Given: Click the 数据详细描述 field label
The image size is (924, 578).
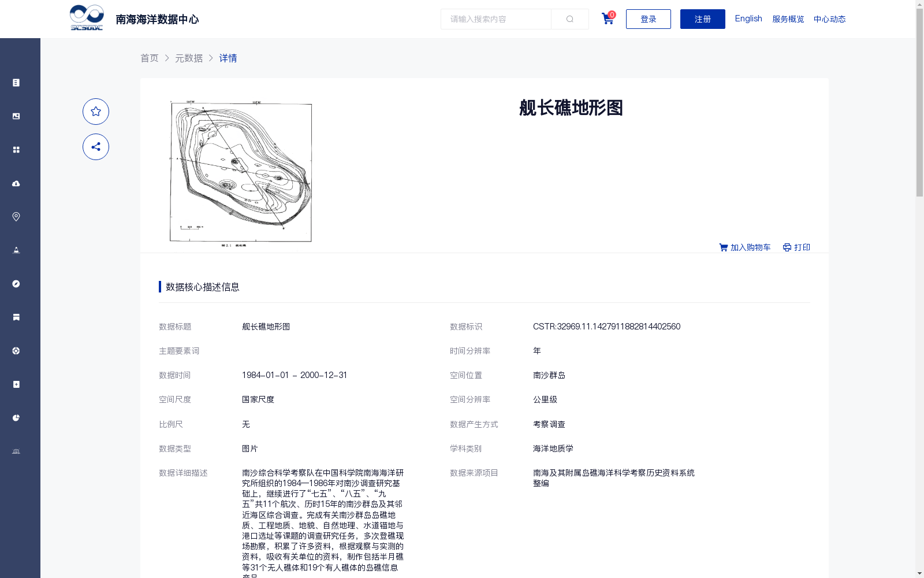Looking at the screenshot, I should coord(183,473).
